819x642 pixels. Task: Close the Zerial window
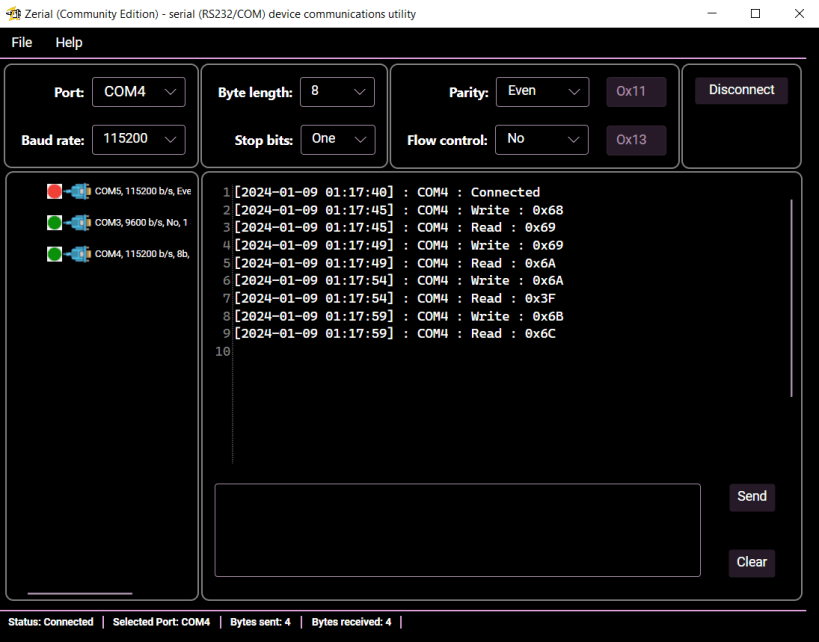click(x=799, y=14)
